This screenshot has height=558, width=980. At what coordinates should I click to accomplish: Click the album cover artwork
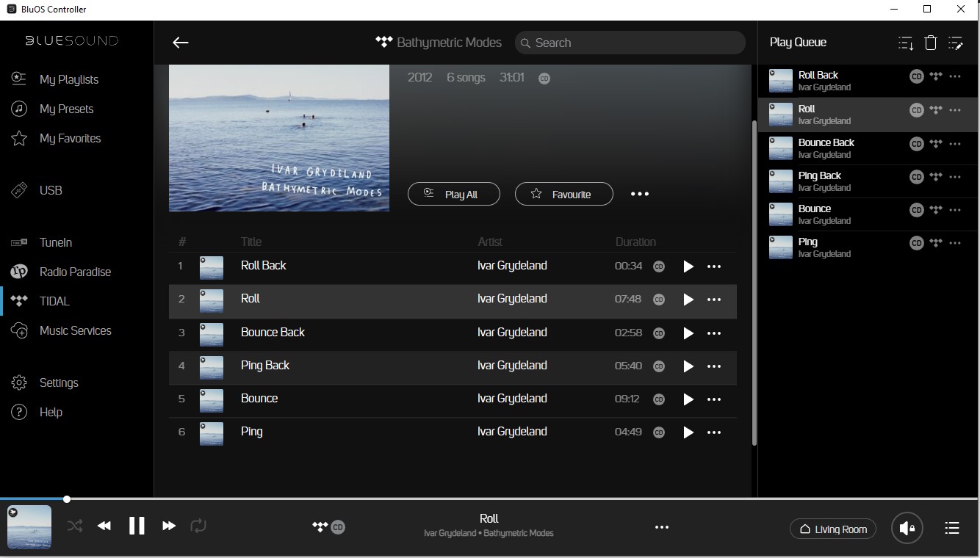279,138
